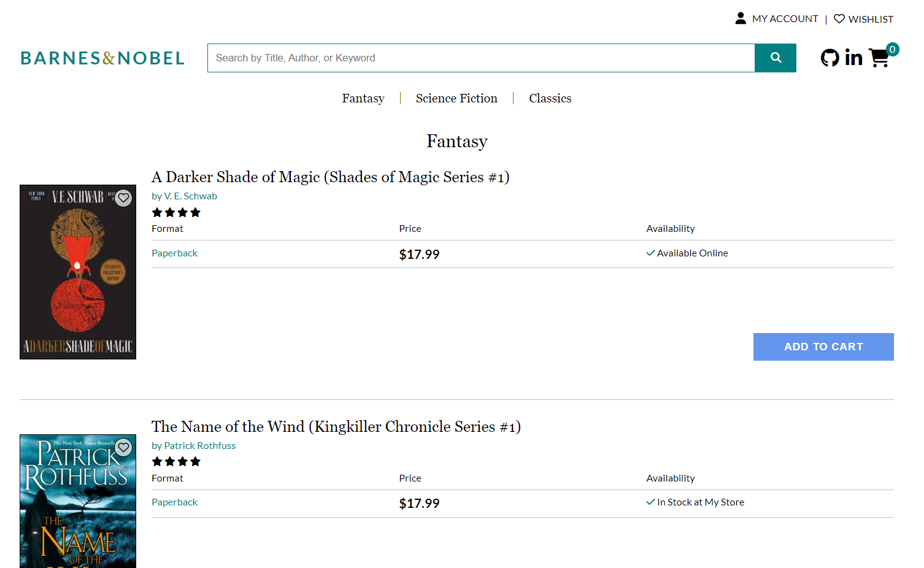The image size is (924, 568).
Task: Open the LinkedIn icon link
Action: pos(853,58)
